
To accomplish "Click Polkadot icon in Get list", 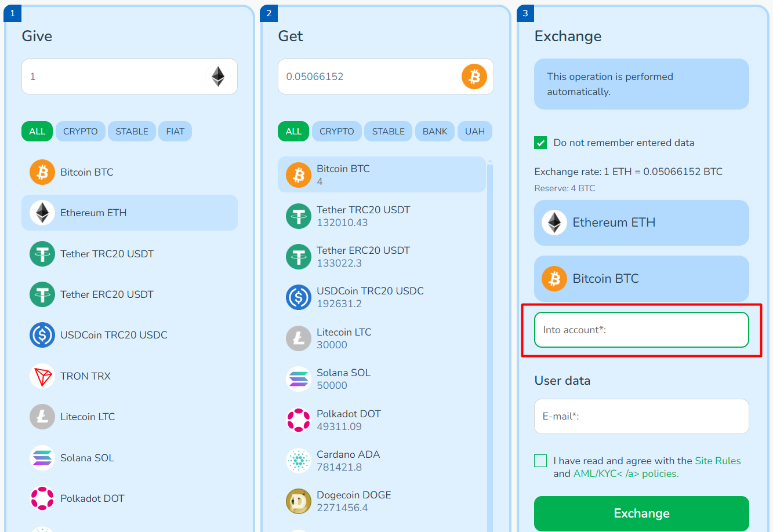I will (x=299, y=420).
